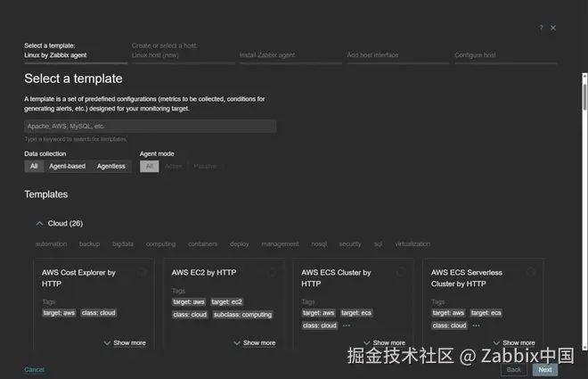Click the dialog vertical scrollbar thumb
This screenshot has height=379, width=588.
(584, 97)
